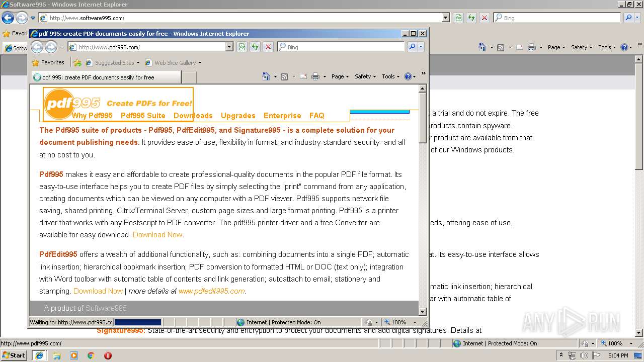
Task: Open Upgrades navigation link
Action: [x=238, y=116]
